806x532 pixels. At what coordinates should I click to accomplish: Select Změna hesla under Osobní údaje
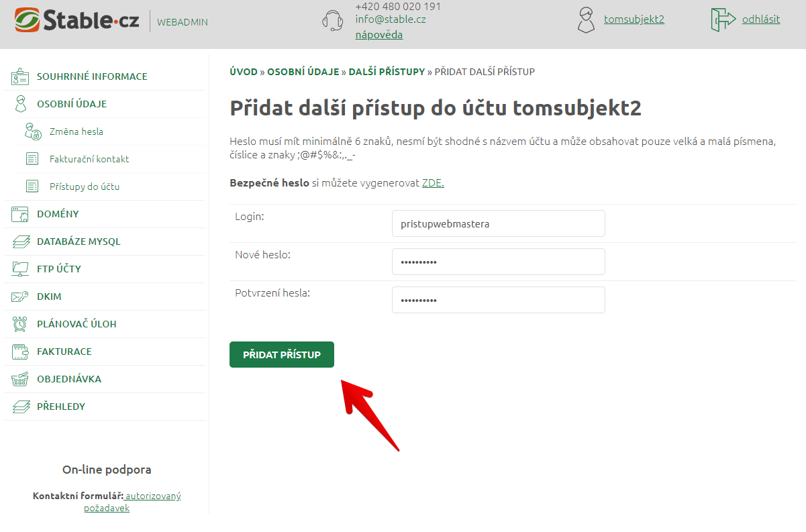77,131
